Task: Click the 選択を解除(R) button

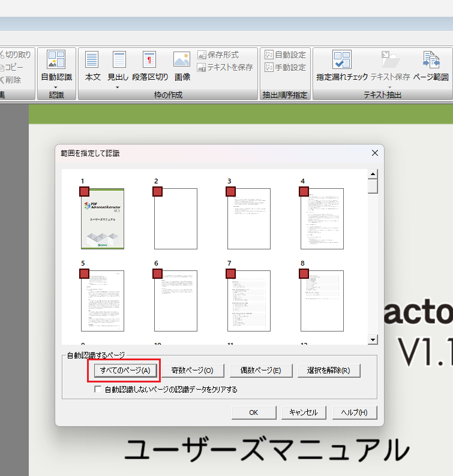Action: click(328, 370)
